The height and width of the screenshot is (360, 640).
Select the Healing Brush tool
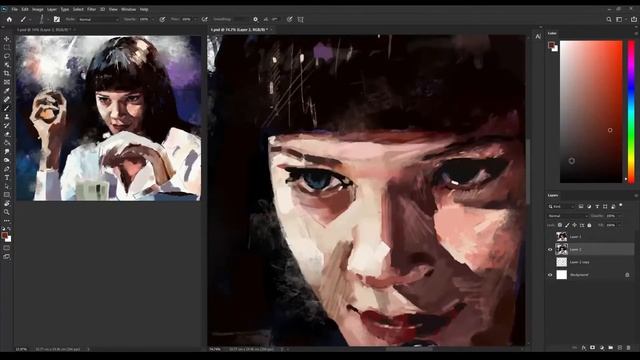pos(7,99)
